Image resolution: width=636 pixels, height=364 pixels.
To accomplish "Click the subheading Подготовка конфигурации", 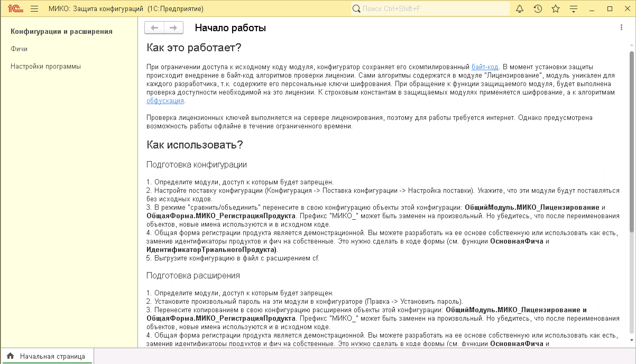I will [x=196, y=165].
